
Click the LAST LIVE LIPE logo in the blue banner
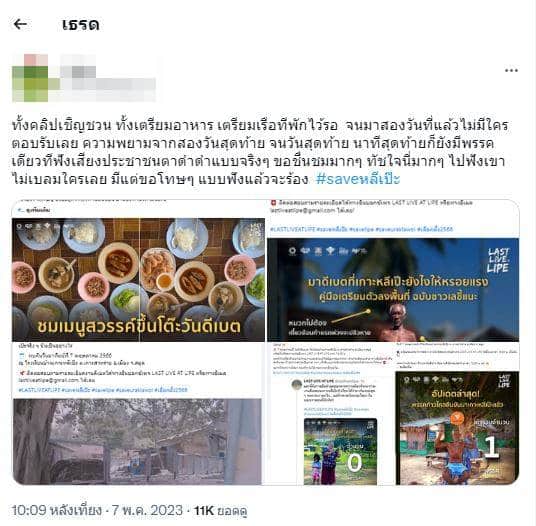[498, 260]
